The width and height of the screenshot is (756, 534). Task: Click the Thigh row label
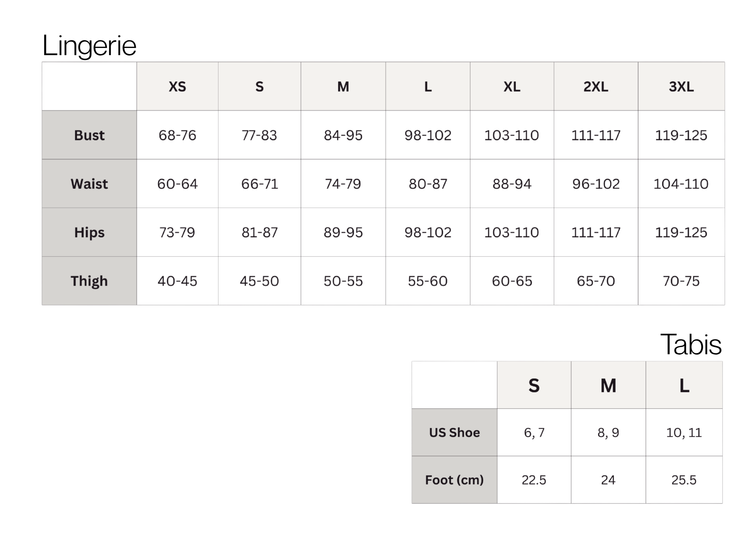(x=89, y=281)
